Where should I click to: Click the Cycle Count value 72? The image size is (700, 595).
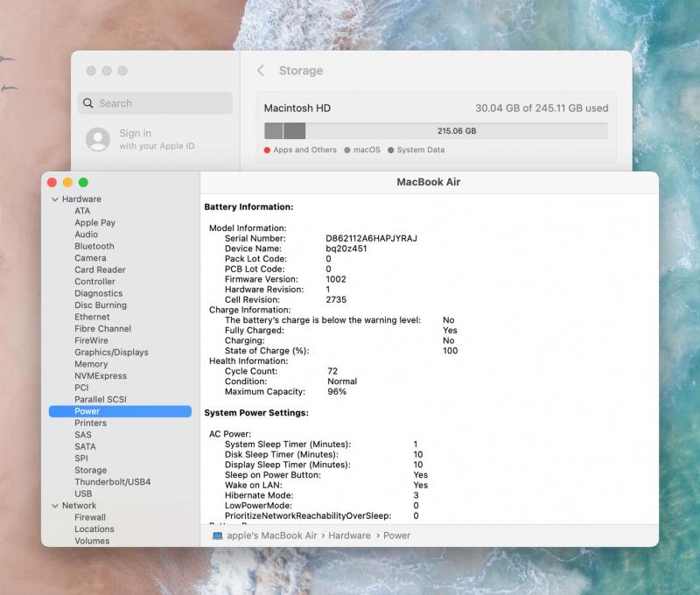[x=332, y=371]
